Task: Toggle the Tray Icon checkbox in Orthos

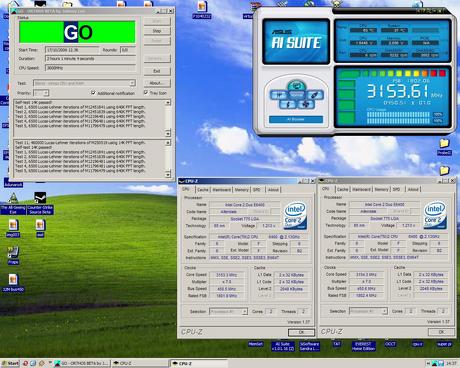Action: (146, 93)
